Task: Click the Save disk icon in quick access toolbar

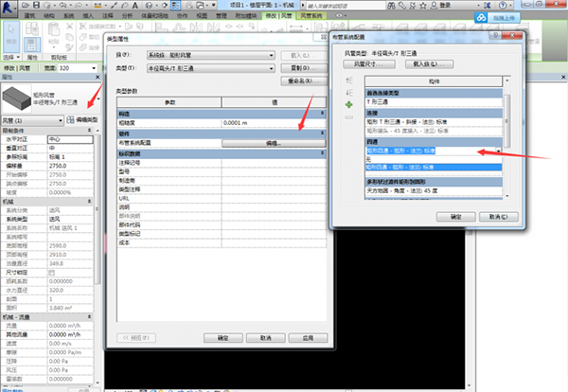Action: click(36, 5)
